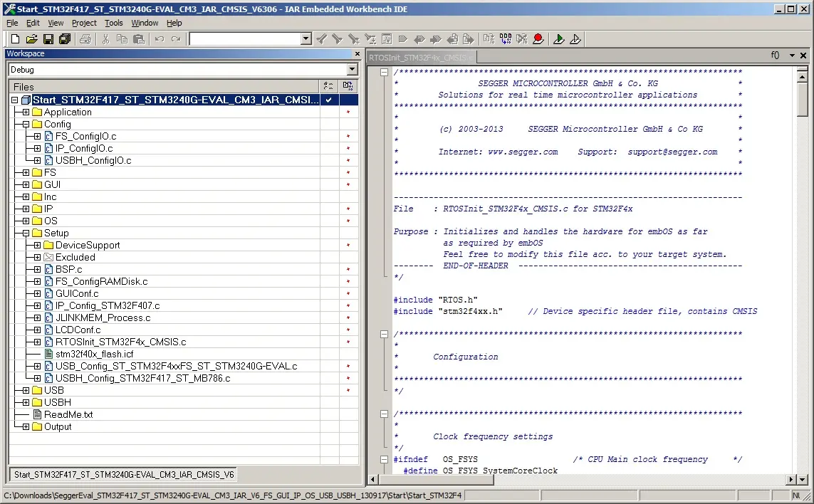
Task: Click the Make build icon
Action: pos(505,39)
